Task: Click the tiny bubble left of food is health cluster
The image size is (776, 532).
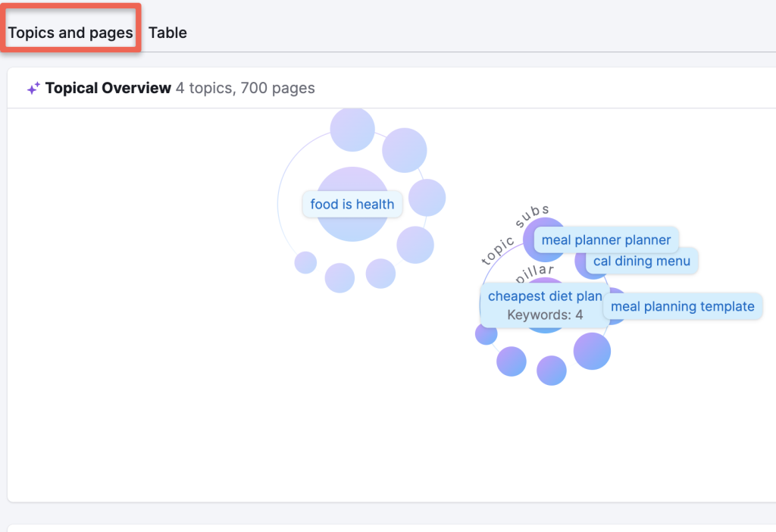Action: tap(305, 264)
